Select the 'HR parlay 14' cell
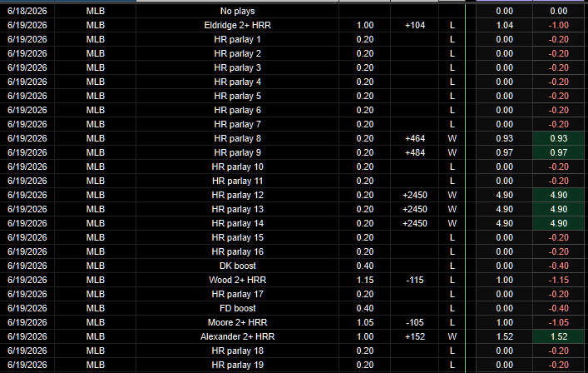This screenshot has width=588, height=373. (237, 223)
